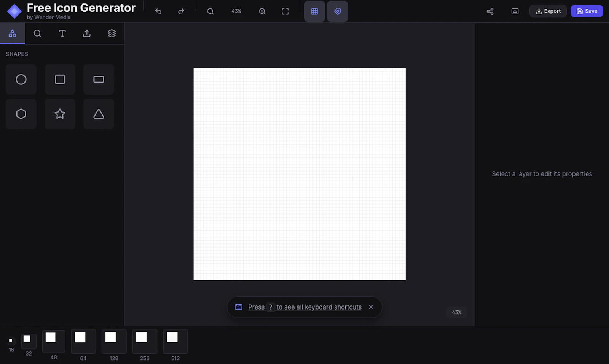Viewport: 609px width, 364px height.
Task: Fit canvas to screen
Action: tap(285, 11)
